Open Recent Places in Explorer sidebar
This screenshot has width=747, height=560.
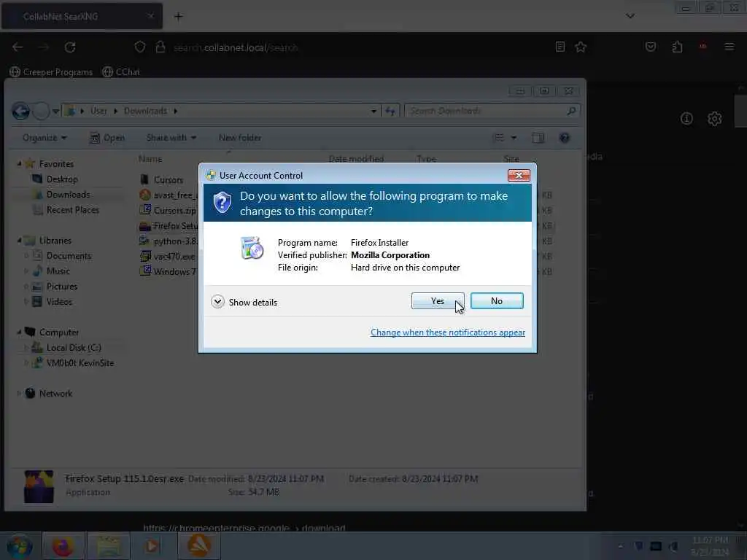[x=72, y=210]
